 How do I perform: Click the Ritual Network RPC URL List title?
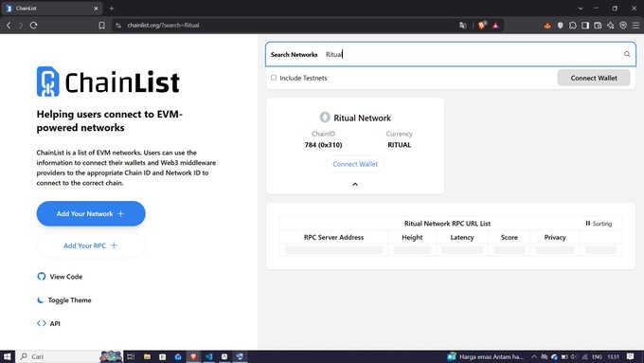[x=447, y=224]
